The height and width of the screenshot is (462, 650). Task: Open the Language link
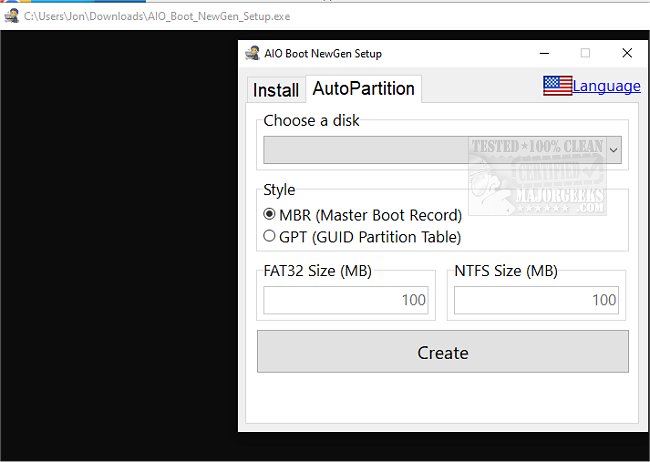[x=606, y=86]
